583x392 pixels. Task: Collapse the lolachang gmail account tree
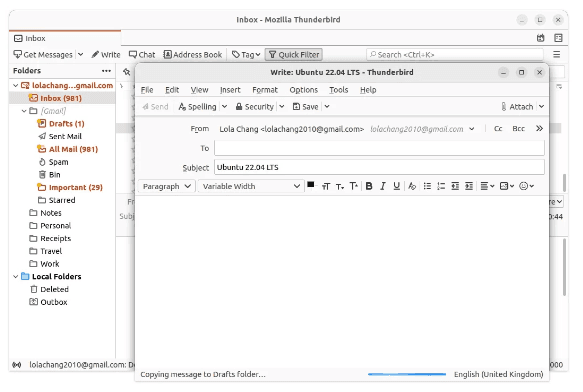pyautogui.click(x=16, y=86)
